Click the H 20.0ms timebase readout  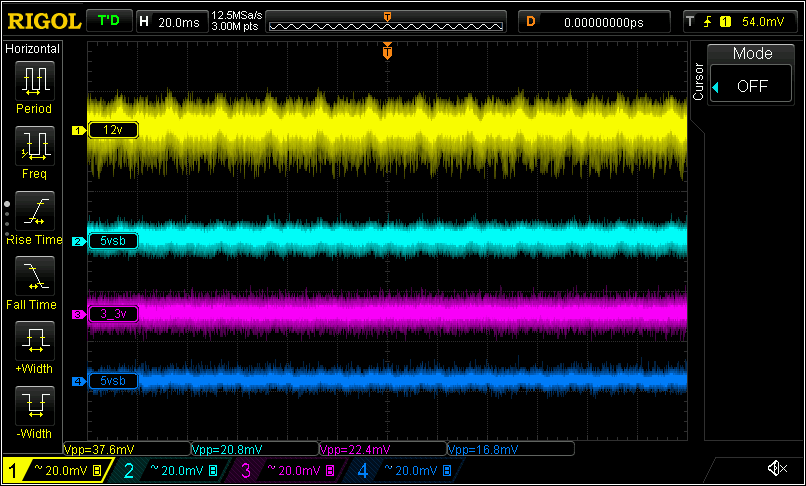coord(172,22)
